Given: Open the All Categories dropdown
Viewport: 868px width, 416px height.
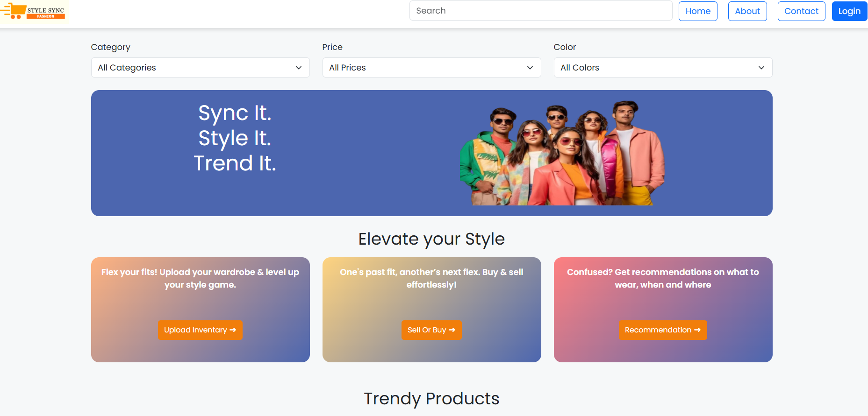Looking at the screenshot, I should pos(201,68).
